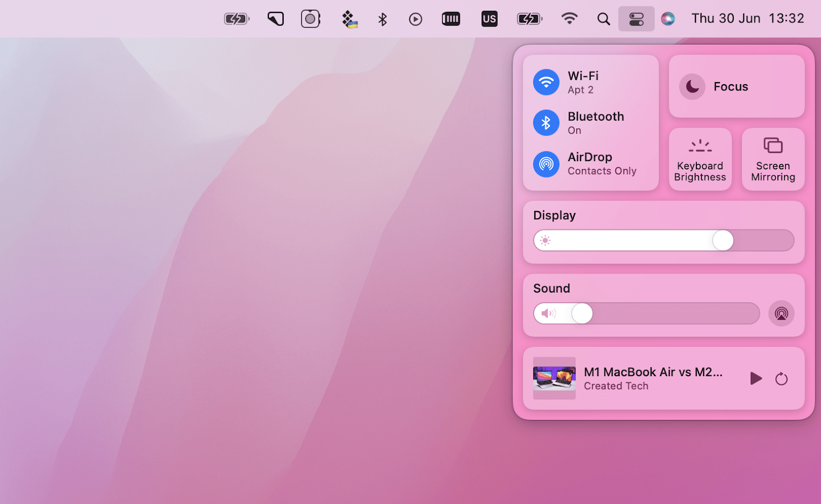Open Keyboard Brightness controls
The width and height of the screenshot is (821, 504).
coord(700,159)
